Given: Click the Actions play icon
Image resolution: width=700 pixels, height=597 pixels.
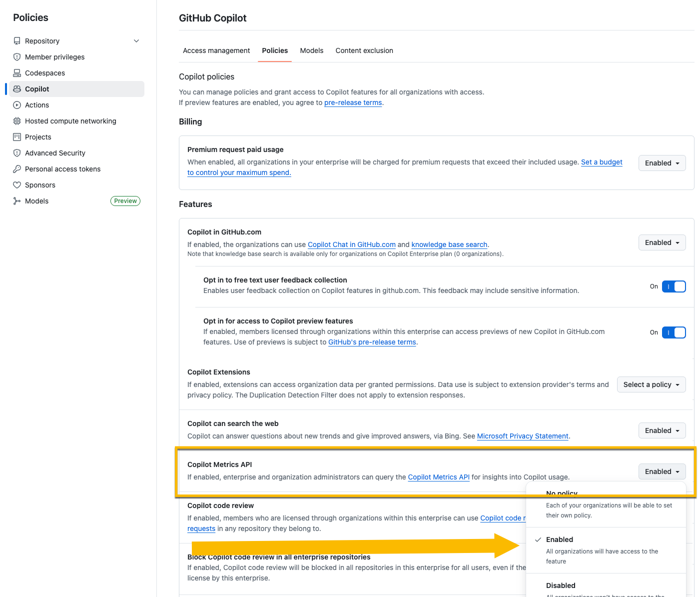Looking at the screenshot, I should (x=17, y=105).
